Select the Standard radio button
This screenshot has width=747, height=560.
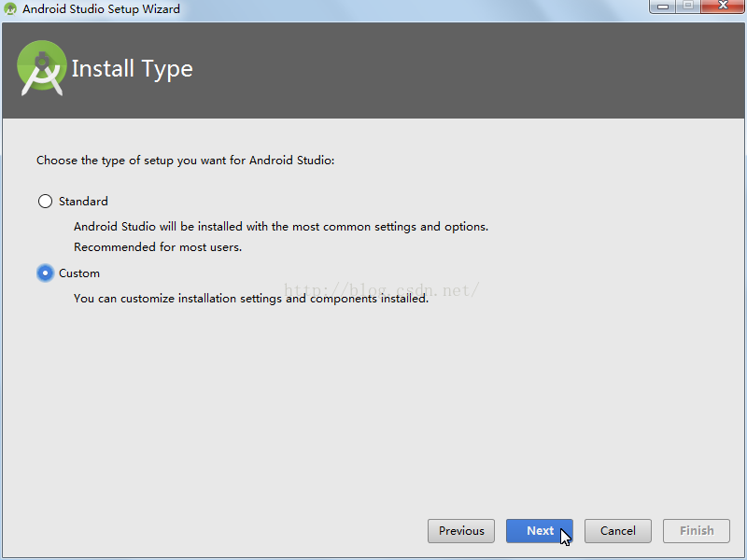(x=45, y=202)
